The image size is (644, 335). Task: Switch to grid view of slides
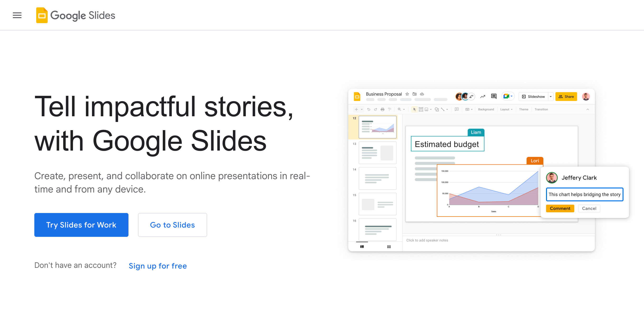(x=389, y=247)
